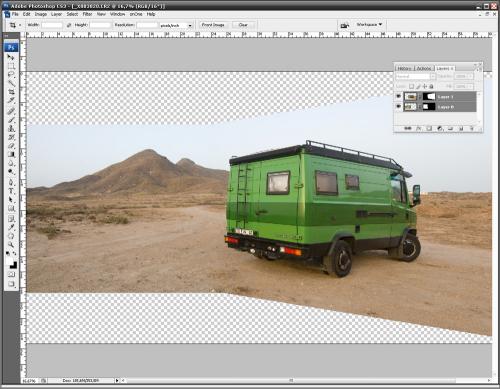Hide Layer 0 using its eye icon
The image size is (500, 389).
tap(398, 107)
